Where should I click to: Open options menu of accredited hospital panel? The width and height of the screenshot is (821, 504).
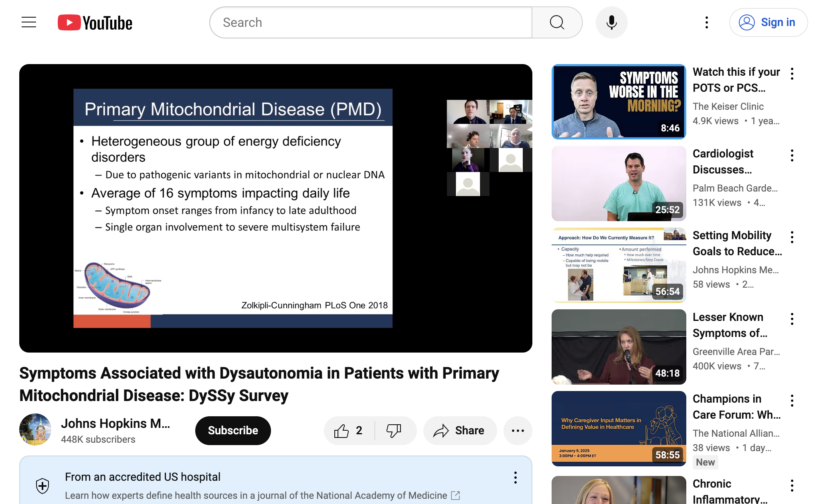click(x=516, y=478)
